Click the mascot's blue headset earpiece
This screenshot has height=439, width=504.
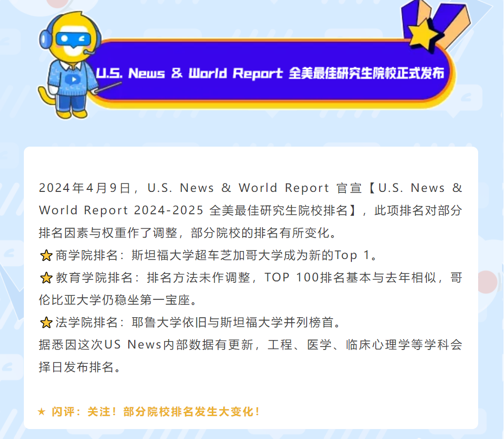[46, 38]
